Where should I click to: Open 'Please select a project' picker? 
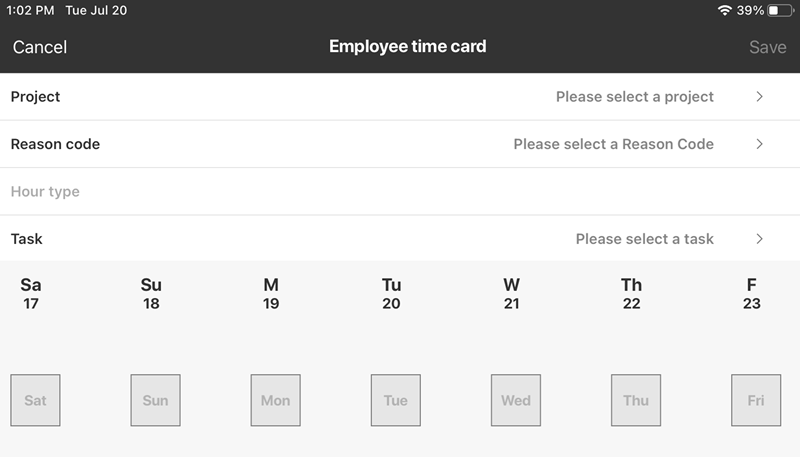634,97
